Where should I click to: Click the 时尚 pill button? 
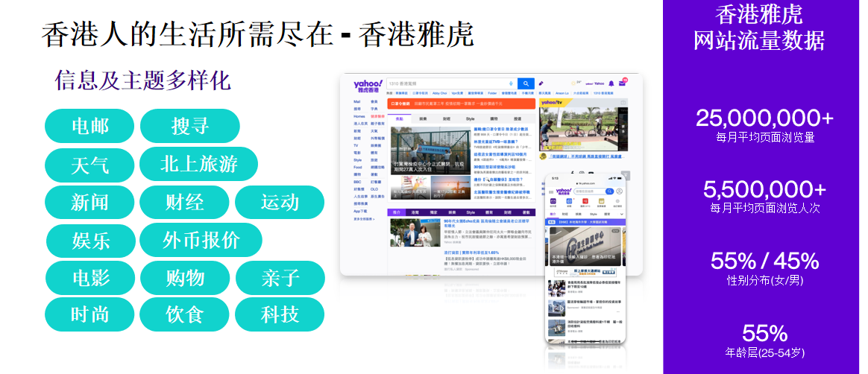tap(89, 315)
